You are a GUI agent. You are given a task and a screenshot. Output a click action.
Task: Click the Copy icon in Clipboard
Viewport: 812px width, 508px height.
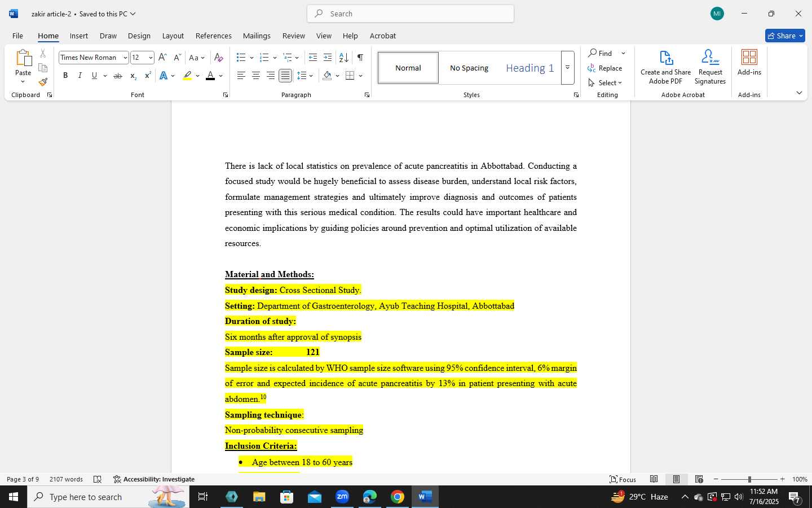(x=43, y=68)
